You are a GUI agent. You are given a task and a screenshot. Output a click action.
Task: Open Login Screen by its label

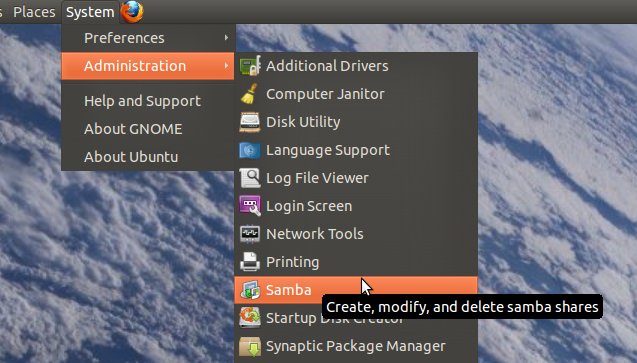pos(309,206)
